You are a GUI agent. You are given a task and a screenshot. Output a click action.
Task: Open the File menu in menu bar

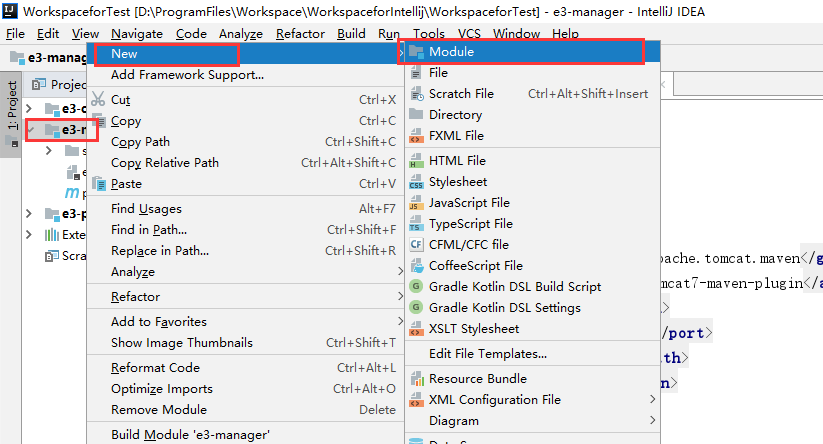[x=15, y=34]
